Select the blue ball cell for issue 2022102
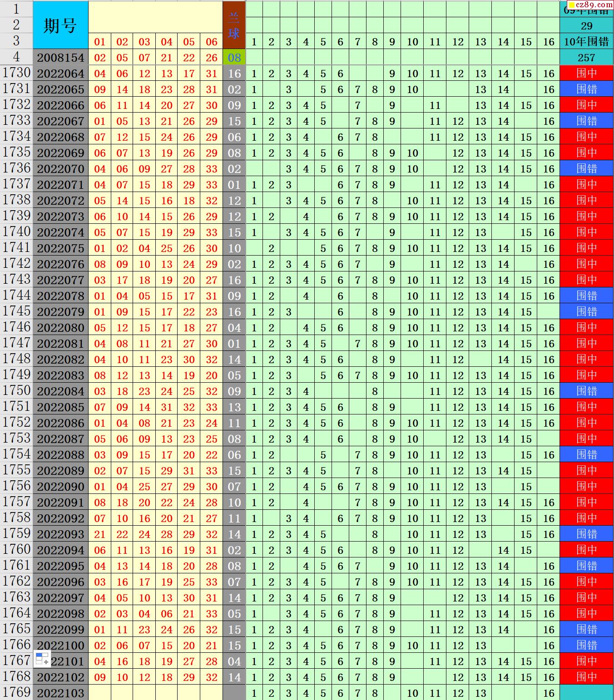The width and height of the screenshot is (614, 700). click(x=234, y=677)
